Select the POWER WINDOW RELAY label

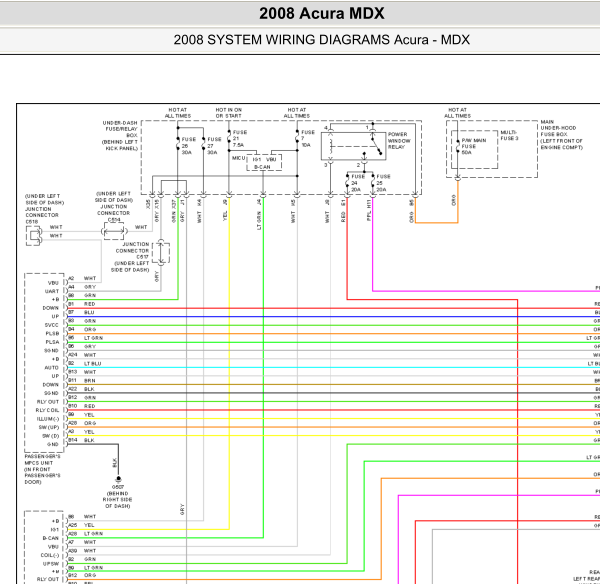click(399, 140)
